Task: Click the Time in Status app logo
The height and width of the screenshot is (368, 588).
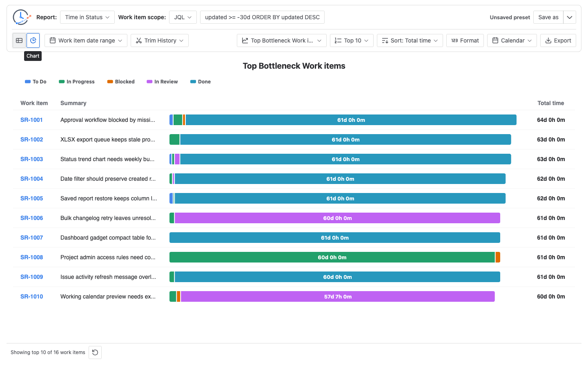Action: pos(22,17)
